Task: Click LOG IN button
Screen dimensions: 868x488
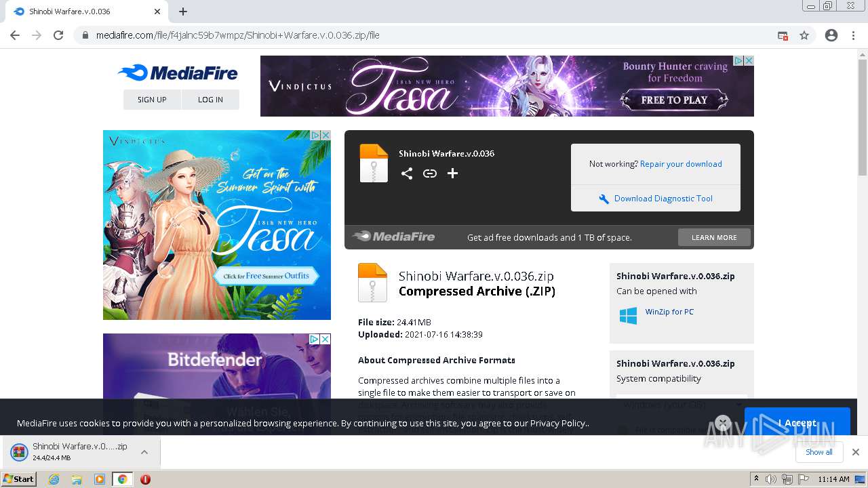Action: click(210, 100)
